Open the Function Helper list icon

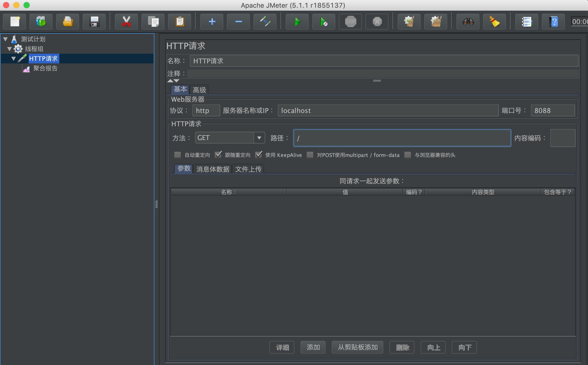click(527, 22)
